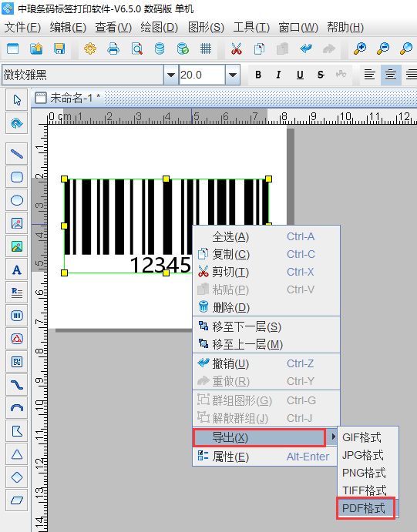Cut selection using toolbar scissors icon
Viewport: 417px width, 532px height.
pos(237,49)
